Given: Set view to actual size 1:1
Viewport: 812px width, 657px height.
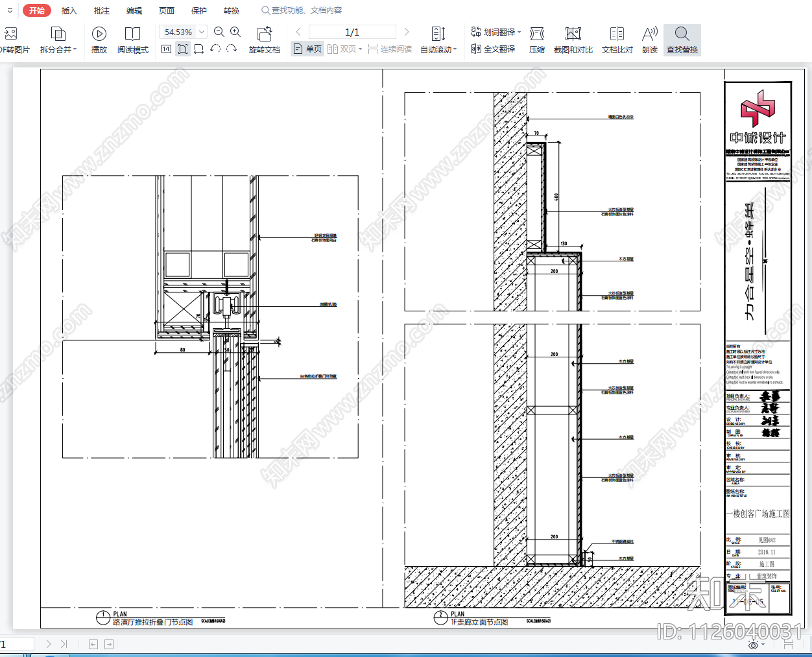Looking at the screenshot, I should pyautogui.click(x=167, y=49).
